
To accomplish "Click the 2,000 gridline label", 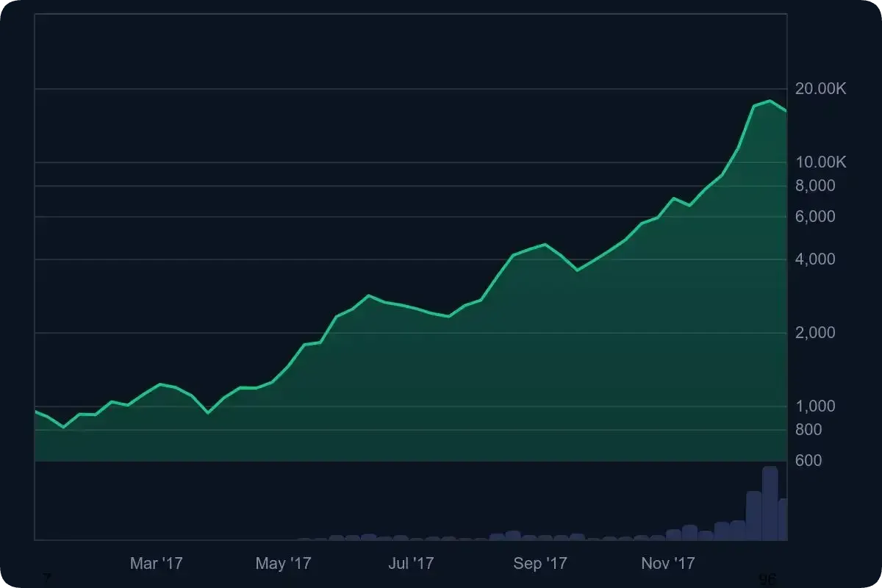I will tap(814, 332).
